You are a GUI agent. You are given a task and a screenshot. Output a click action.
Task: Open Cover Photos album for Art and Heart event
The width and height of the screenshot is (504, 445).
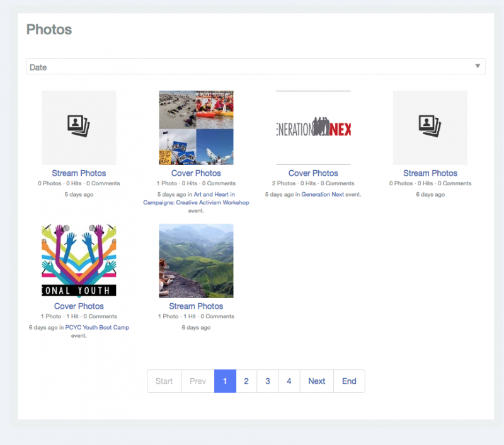coord(196,173)
